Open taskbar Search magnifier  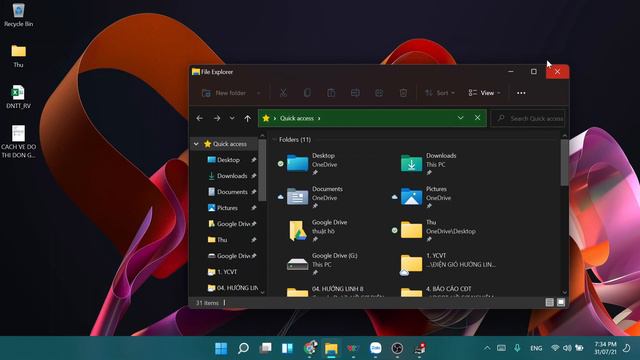(243, 348)
